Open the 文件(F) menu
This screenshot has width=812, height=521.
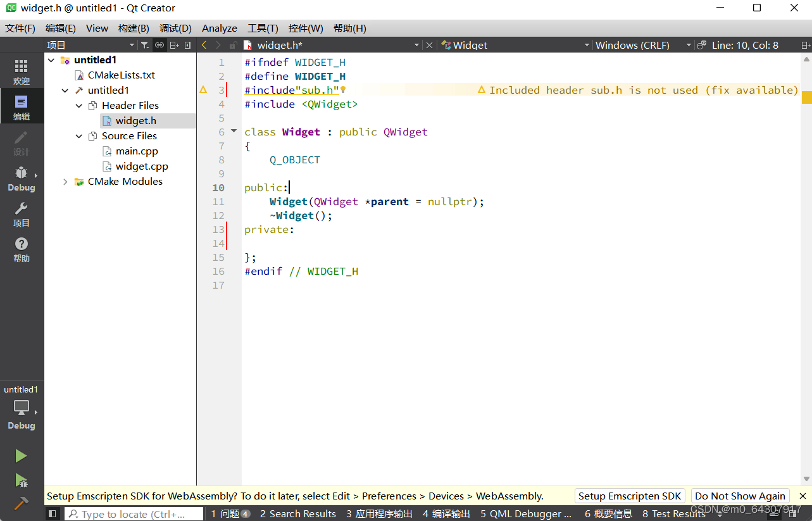[x=20, y=28]
